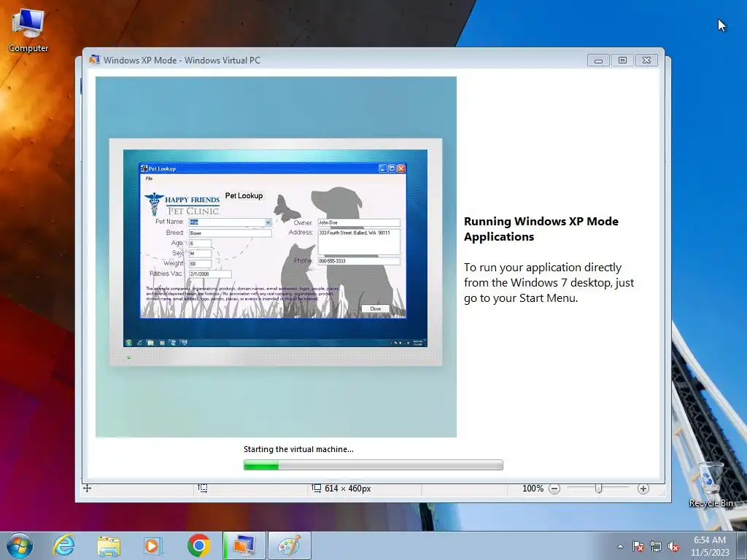Click the zoom slider handle
This screenshot has height=560, width=747.
click(x=598, y=489)
